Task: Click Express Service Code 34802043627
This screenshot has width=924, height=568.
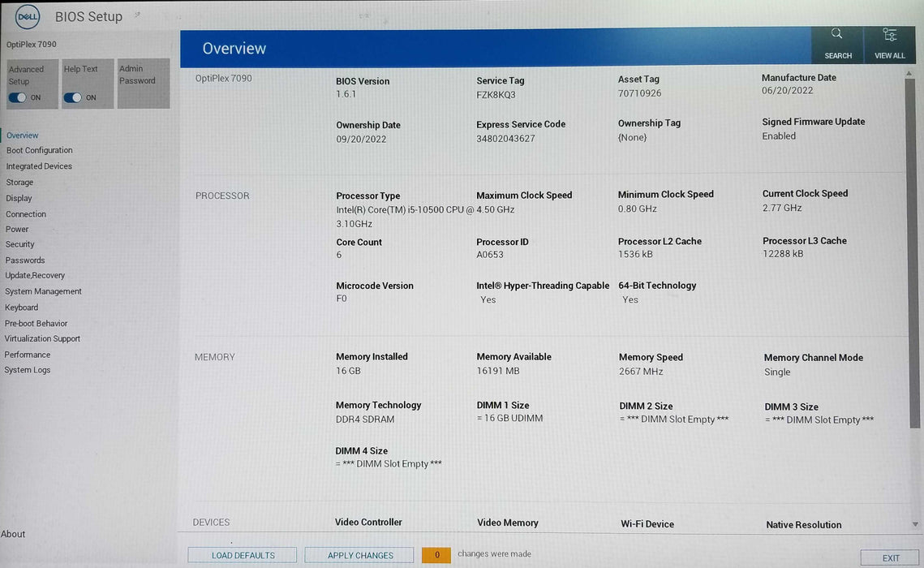Action: click(505, 139)
